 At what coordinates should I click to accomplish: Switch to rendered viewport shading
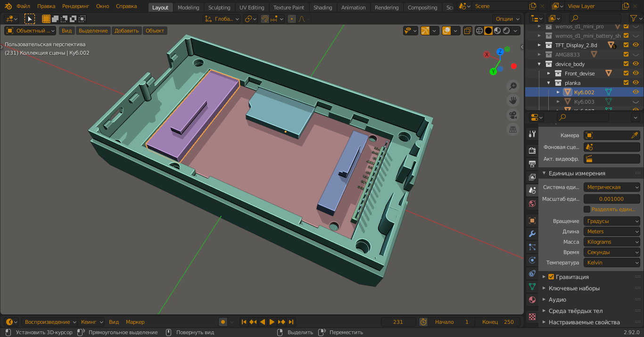point(506,31)
